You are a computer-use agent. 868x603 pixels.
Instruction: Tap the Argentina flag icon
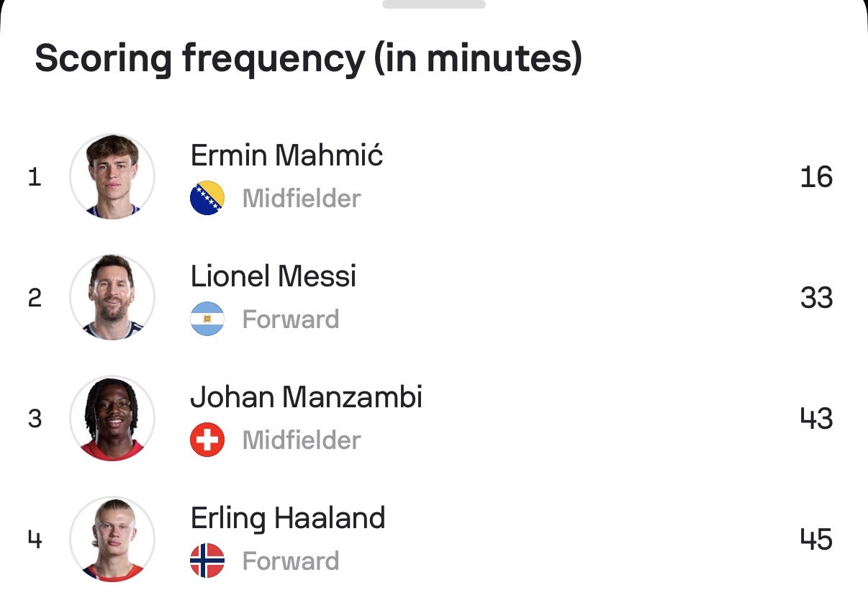click(x=207, y=319)
